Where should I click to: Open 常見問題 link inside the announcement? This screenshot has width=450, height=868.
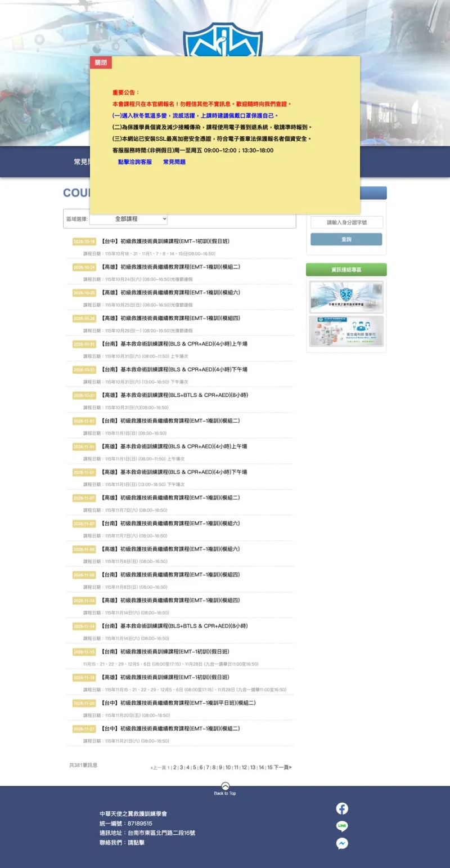(x=174, y=162)
